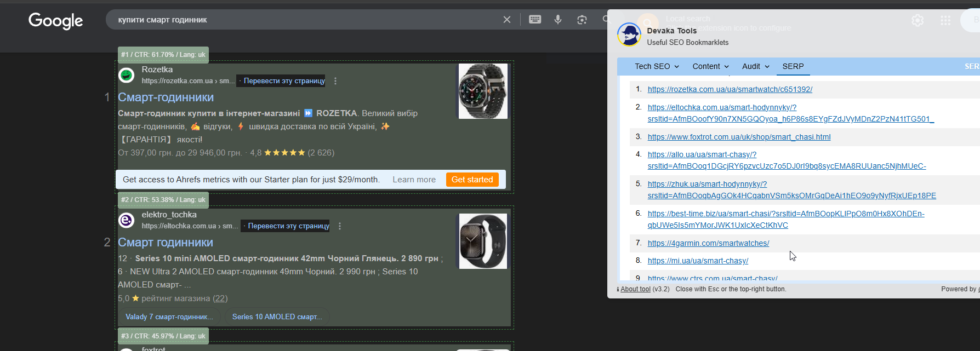Click the Devaka Tools title text

[x=671, y=31]
